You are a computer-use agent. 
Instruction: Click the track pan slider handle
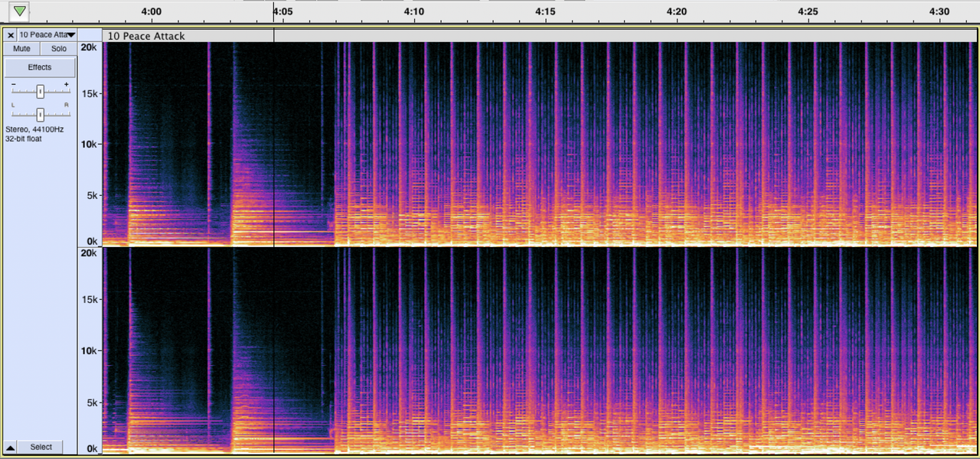coord(41,114)
